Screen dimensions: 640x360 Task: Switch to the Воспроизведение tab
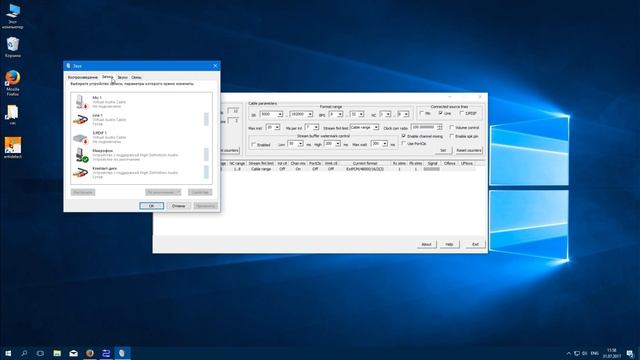[x=83, y=77]
